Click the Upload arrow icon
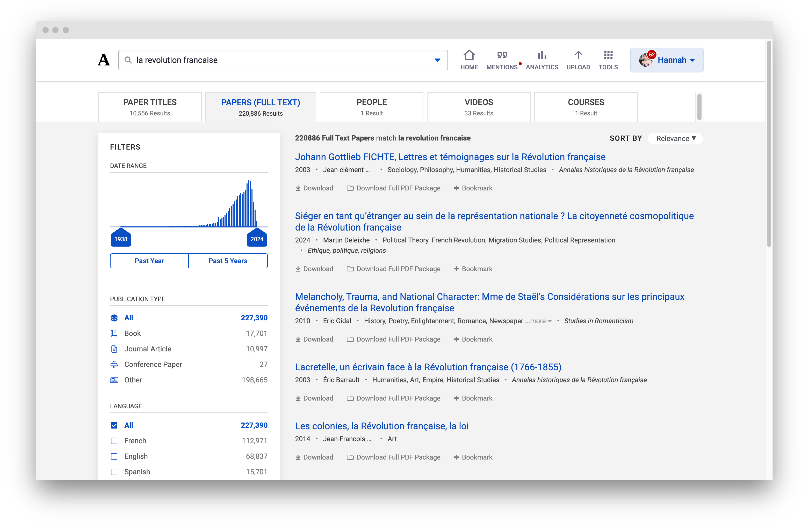Screen dimensions: 809x532 [578, 55]
